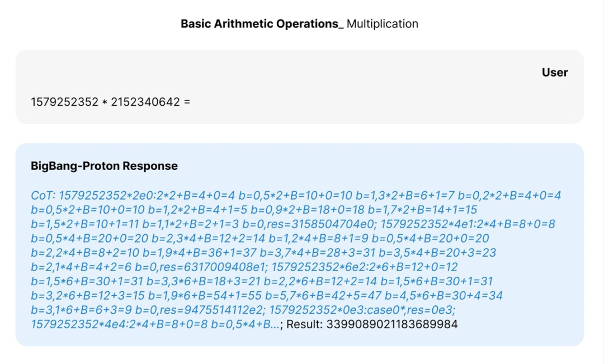Click the "CoT:" label starting the response
Image resolution: width=604 pixels, height=364 pixels.
click(43, 196)
